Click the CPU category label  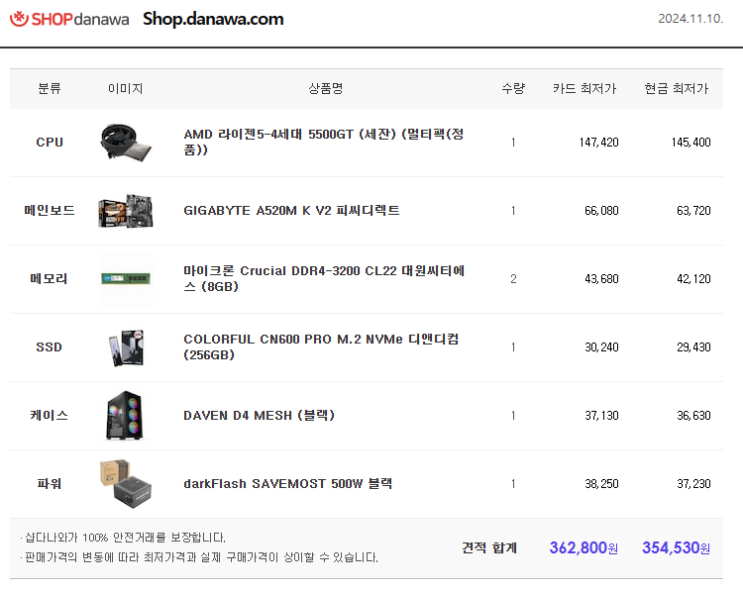click(49, 142)
